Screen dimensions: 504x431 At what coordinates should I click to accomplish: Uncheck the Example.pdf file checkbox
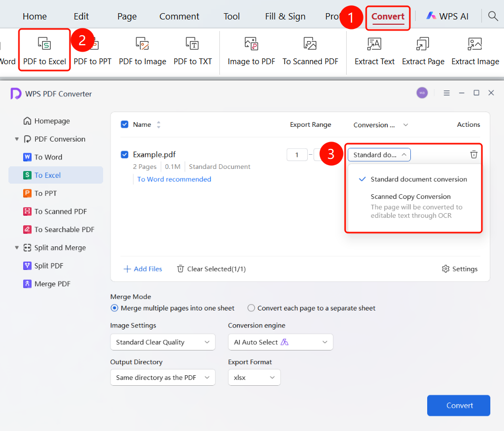click(x=124, y=155)
